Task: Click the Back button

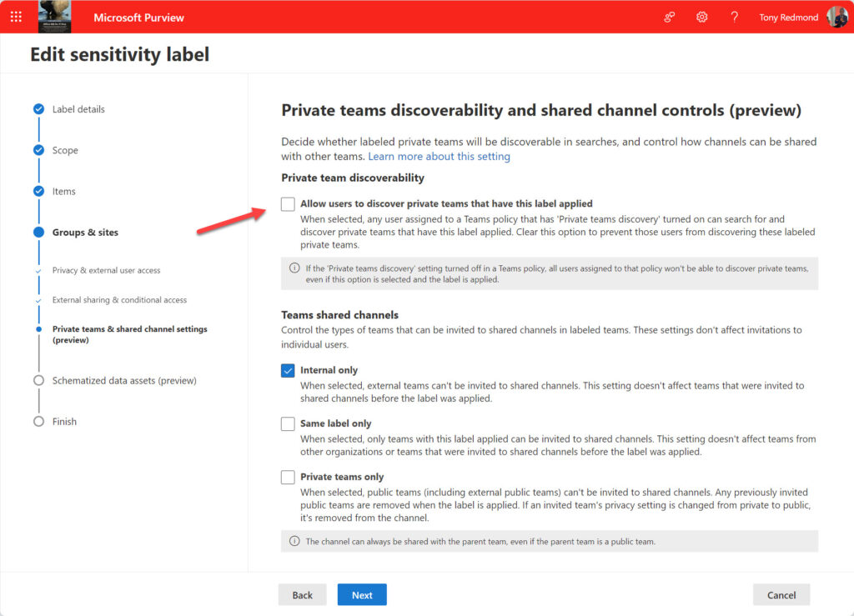Action: click(x=302, y=595)
